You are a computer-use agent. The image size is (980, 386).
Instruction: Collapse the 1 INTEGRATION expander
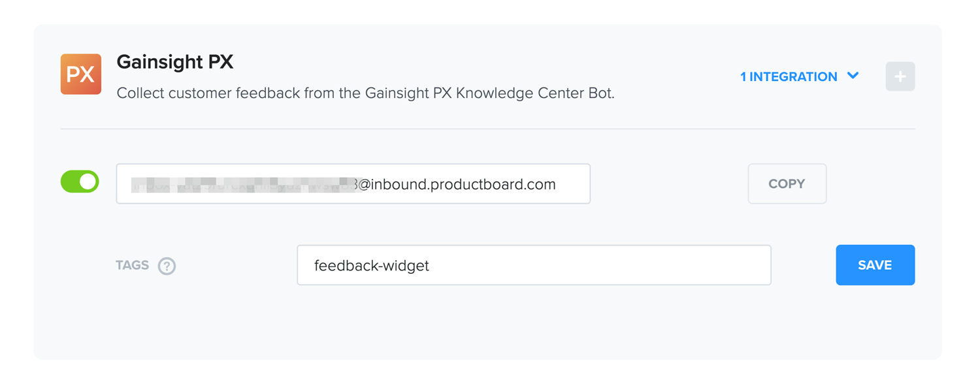[799, 76]
